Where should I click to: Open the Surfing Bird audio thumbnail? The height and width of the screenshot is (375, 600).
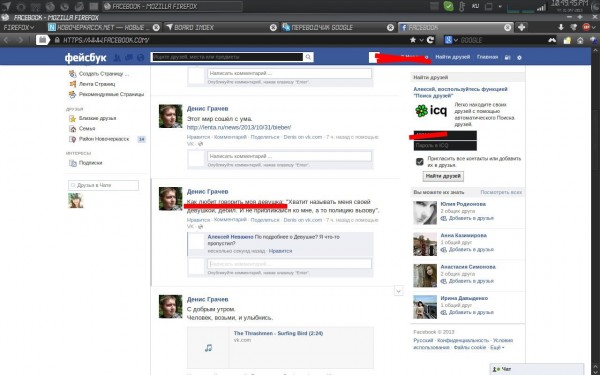tap(208, 348)
